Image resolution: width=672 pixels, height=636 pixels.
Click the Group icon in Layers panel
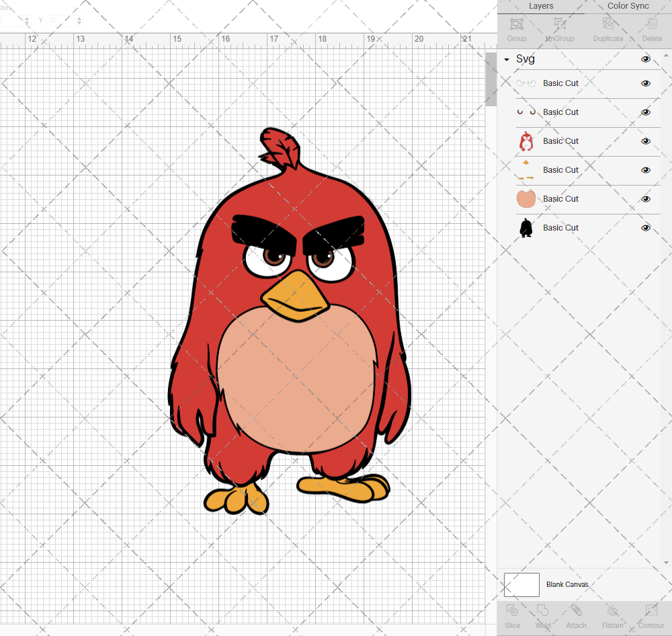(x=516, y=24)
